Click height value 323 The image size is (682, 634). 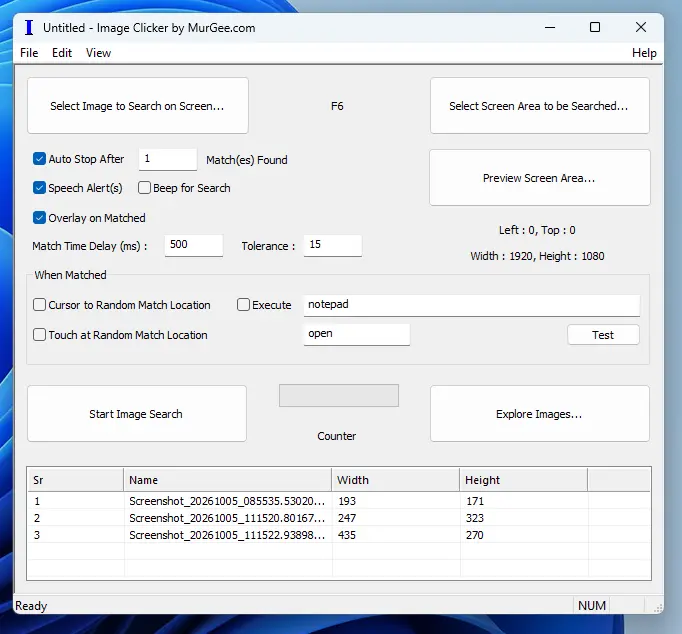pos(475,518)
